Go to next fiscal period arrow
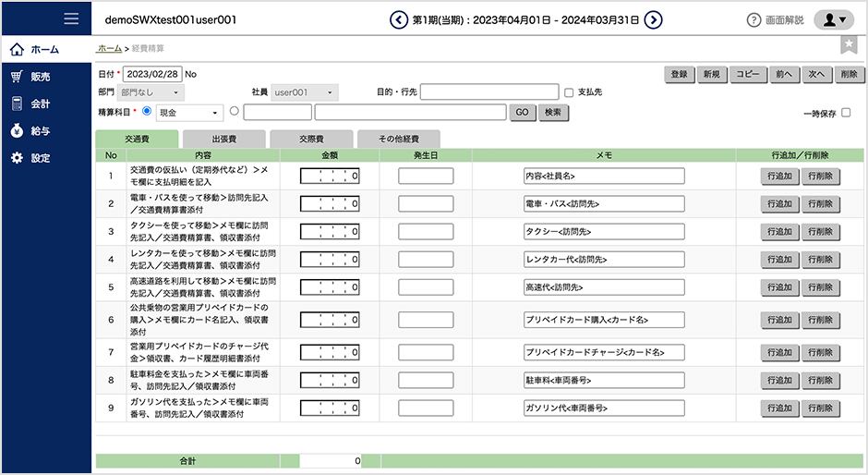This screenshot has width=868, height=475. 653,20
